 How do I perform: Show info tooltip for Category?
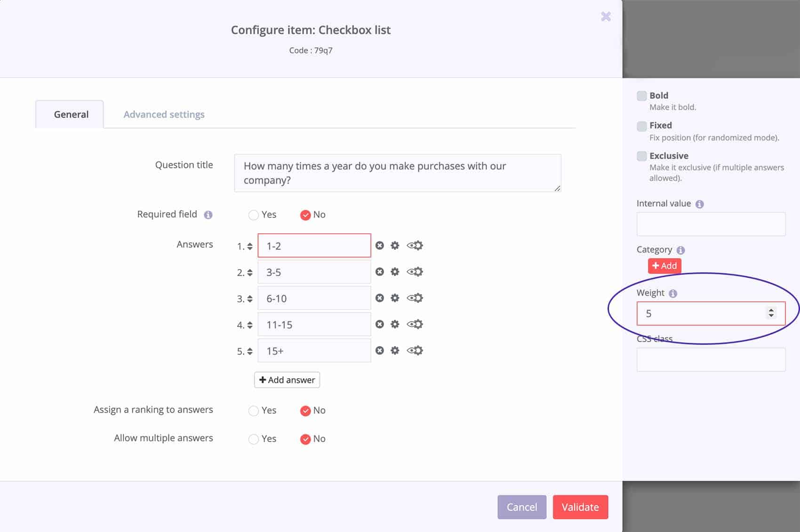[680, 250]
